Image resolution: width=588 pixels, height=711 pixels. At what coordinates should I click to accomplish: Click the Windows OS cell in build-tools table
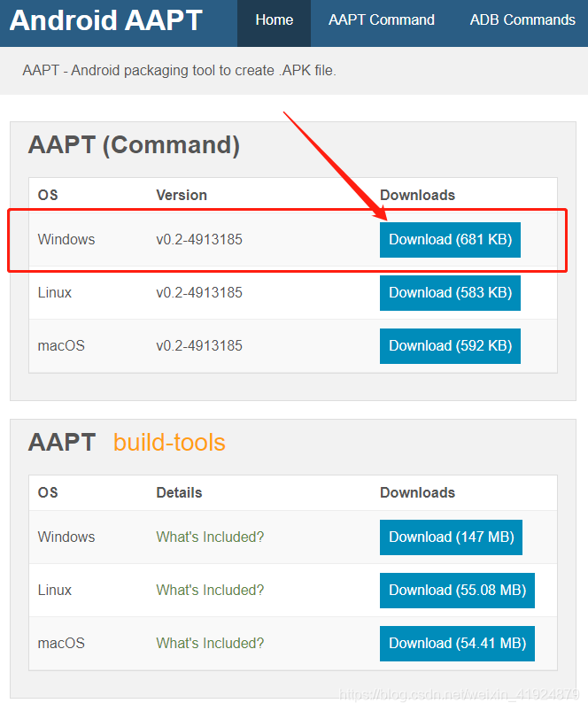pyautogui.click(x=66, y=537)
